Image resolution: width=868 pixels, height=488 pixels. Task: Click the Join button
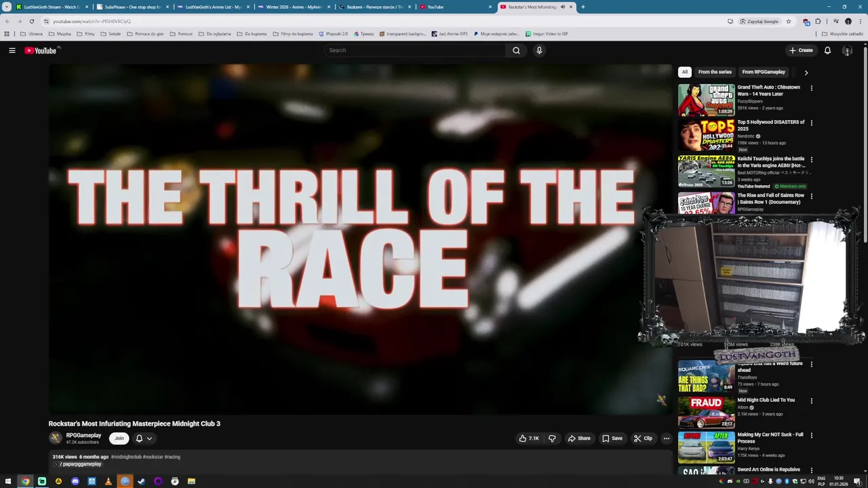point(119,439)
